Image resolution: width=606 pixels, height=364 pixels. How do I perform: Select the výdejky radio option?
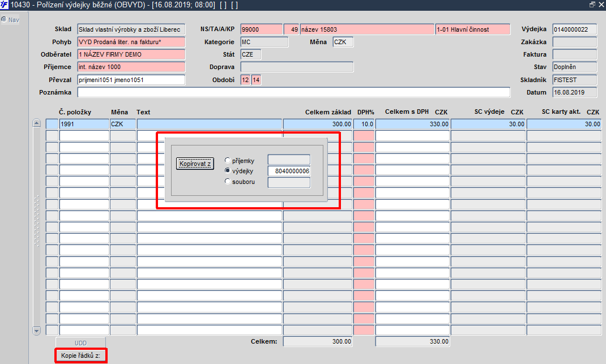pyautogui.click(x=228, y=170)
